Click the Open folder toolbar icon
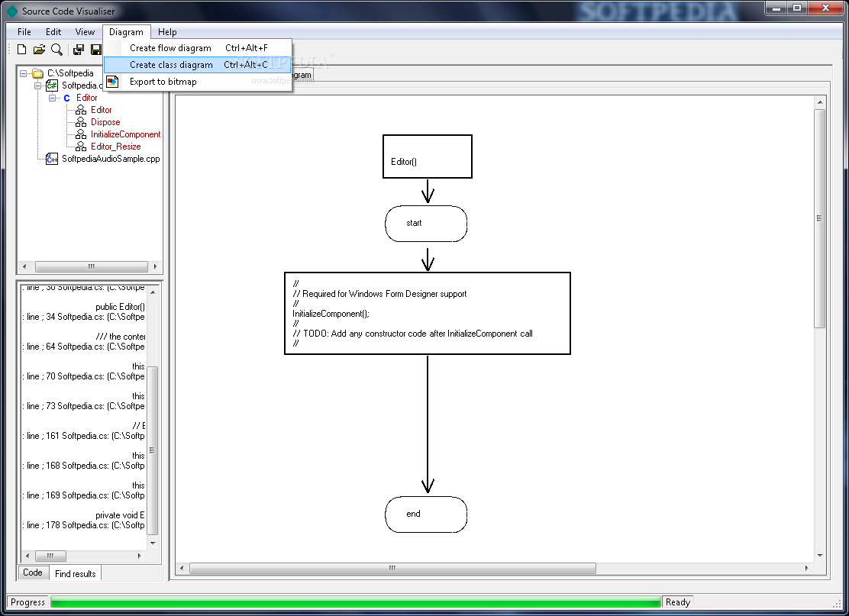The height and width of the screenshot is (616, 849). tap(39, 50)
